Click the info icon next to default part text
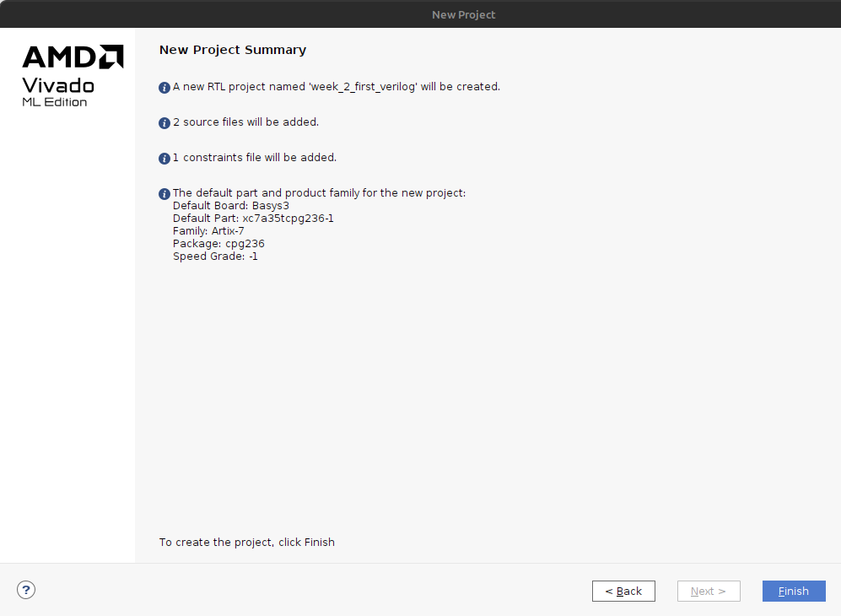 tap(164, 194)
